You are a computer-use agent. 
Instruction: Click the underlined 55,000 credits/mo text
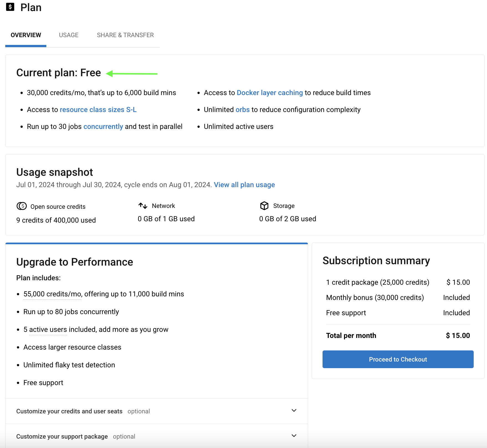(52, 294)
